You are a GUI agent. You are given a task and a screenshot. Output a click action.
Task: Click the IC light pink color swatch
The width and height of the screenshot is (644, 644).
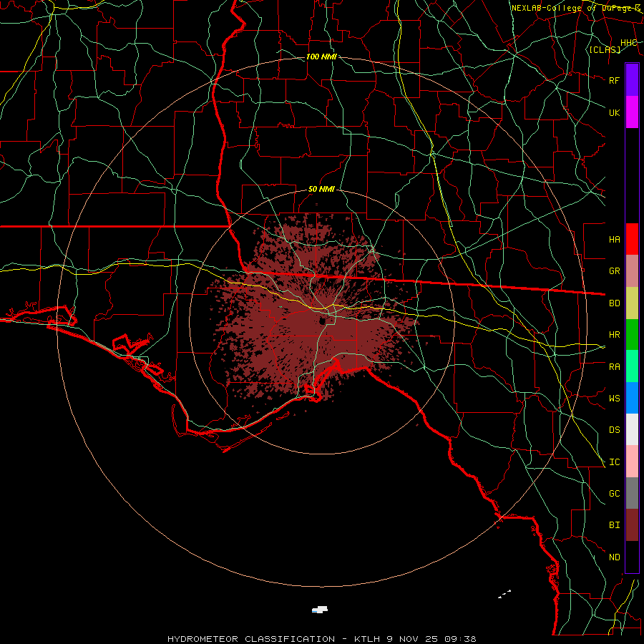[x=632, y=462]
